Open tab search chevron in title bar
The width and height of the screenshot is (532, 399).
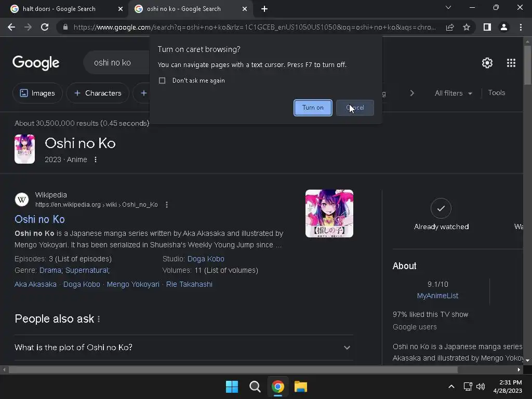coord(448,7)
